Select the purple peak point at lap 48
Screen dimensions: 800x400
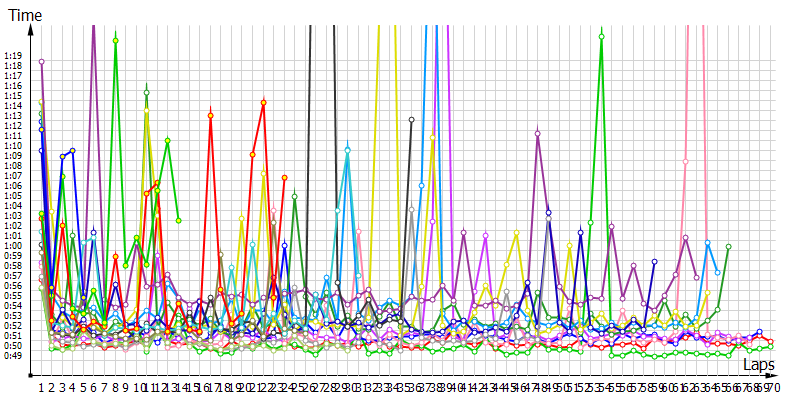pos(538,134)
